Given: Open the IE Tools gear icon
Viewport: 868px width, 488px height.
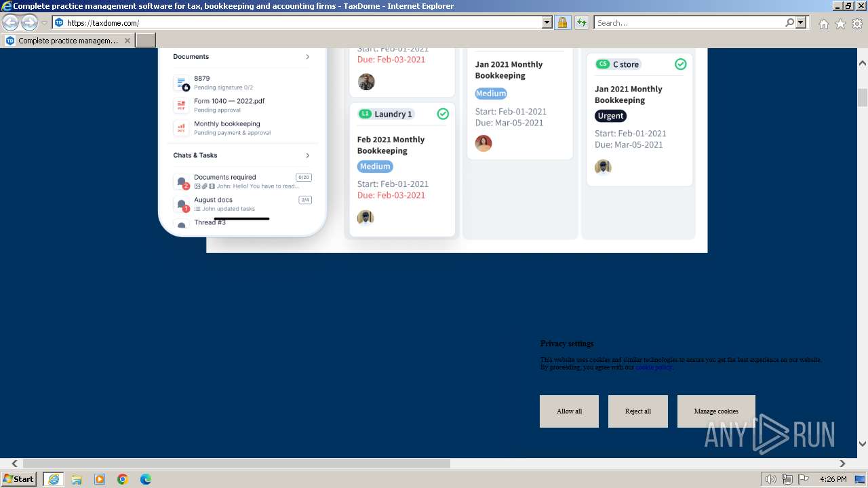Looking at the screenshot, I should [x=857, y=24].
